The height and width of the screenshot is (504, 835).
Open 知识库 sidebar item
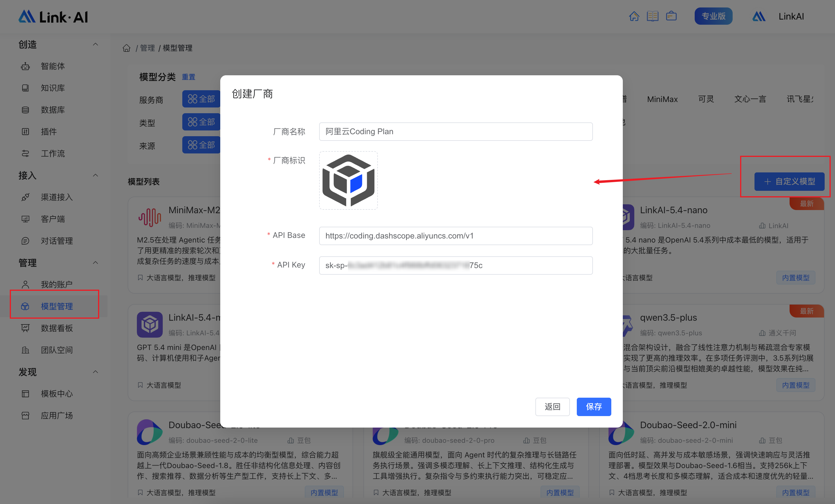pos(53,88)
